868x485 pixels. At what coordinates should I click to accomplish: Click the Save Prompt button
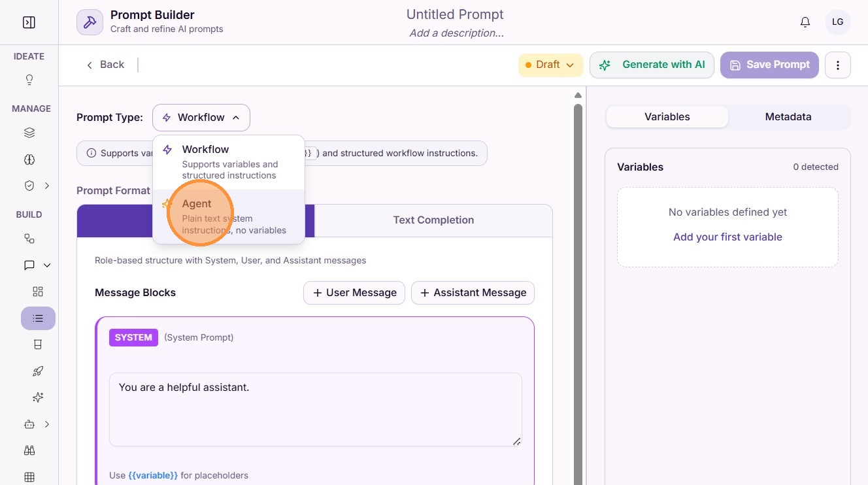[x=769, y=65]
